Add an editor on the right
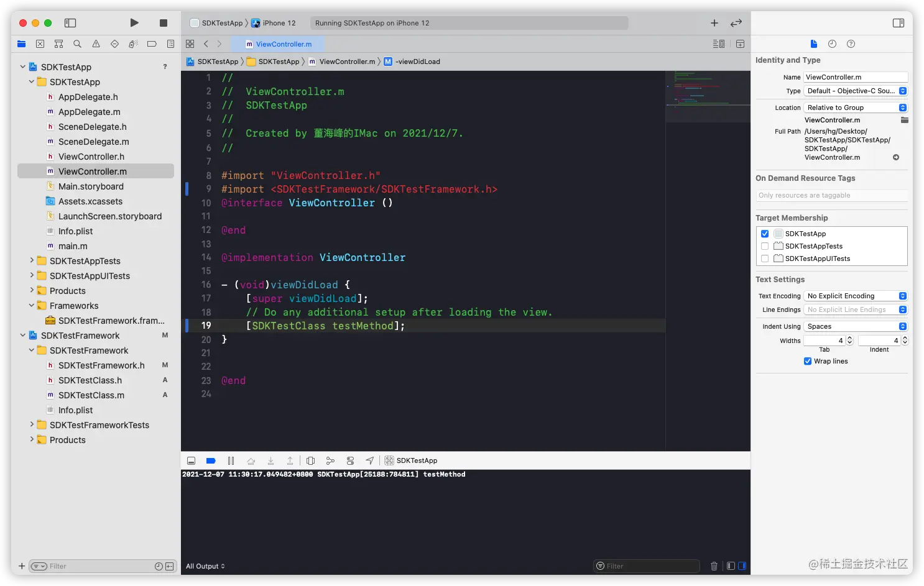The width and height of the screenshot is (924, 586). point(740,44)
